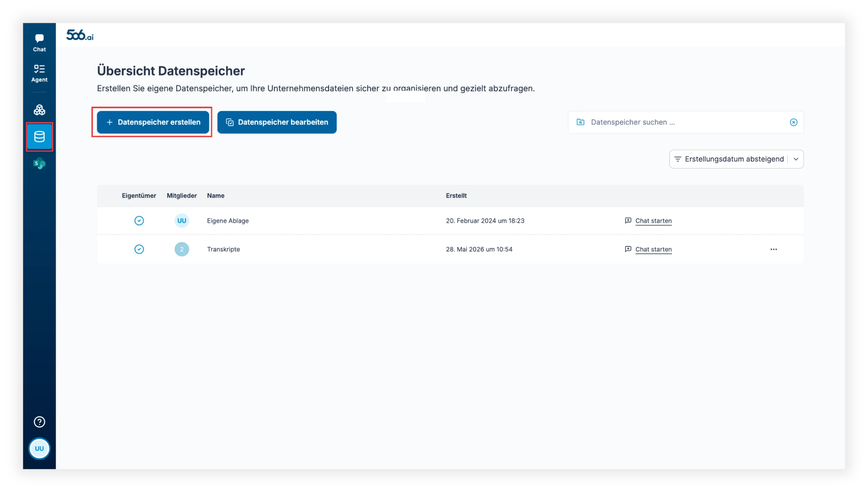Screen dimensions: 868x492
Task: Open the three-dot menu for Transkripte
Action: click(x=774, y=249)
